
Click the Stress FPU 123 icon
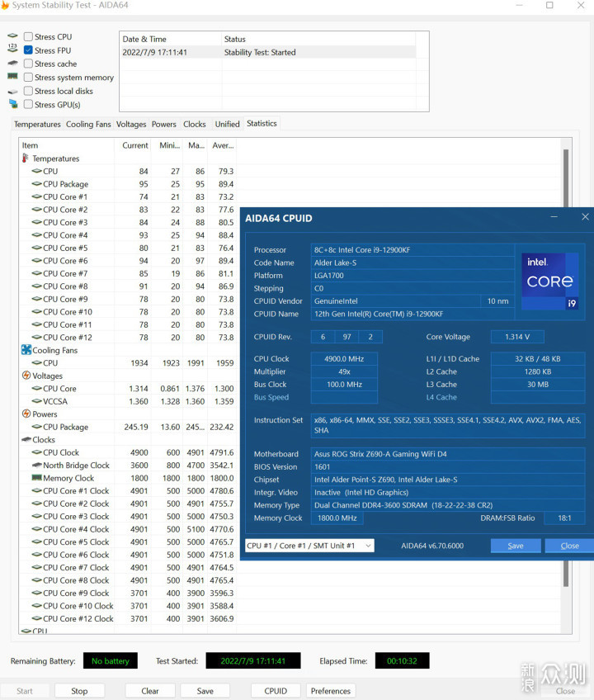click(12, 48)
